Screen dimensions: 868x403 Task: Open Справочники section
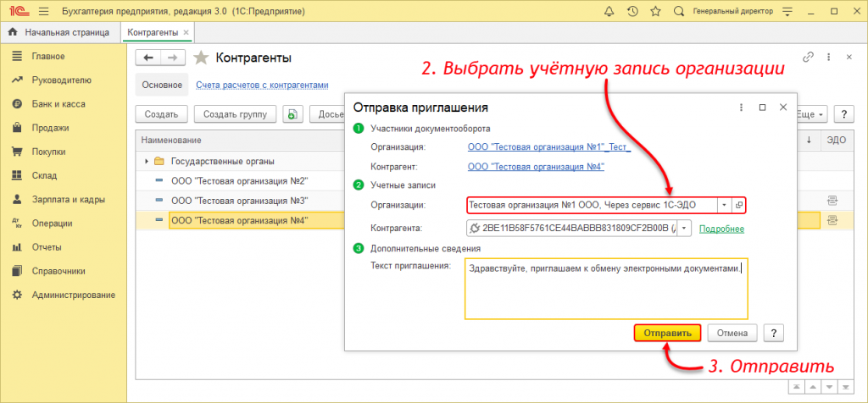coord(58,271)
